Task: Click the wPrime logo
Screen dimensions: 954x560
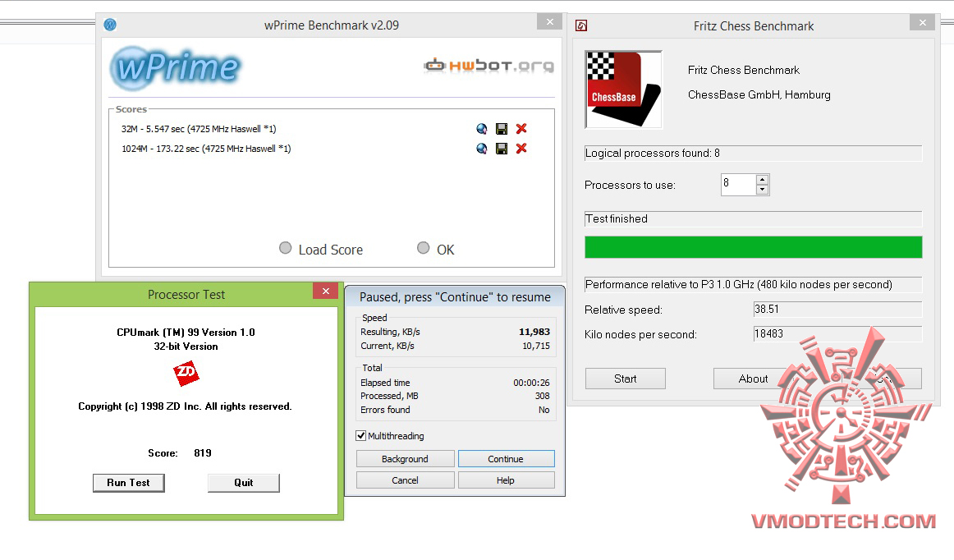Action: tap(176, 67)
